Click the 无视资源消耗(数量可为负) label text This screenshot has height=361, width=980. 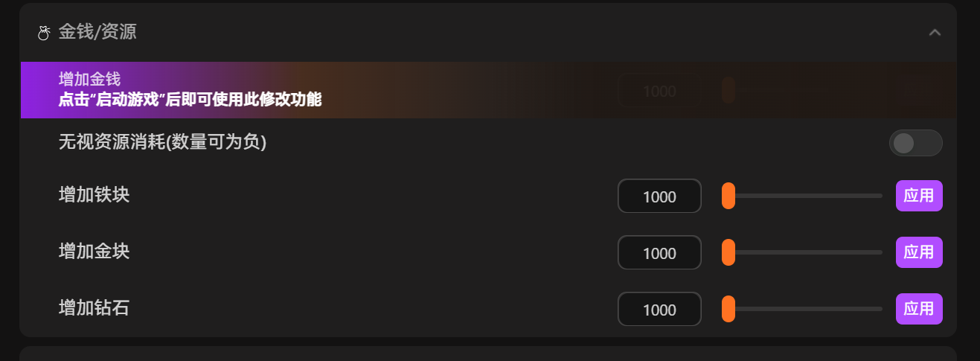[x=162, y=141]
